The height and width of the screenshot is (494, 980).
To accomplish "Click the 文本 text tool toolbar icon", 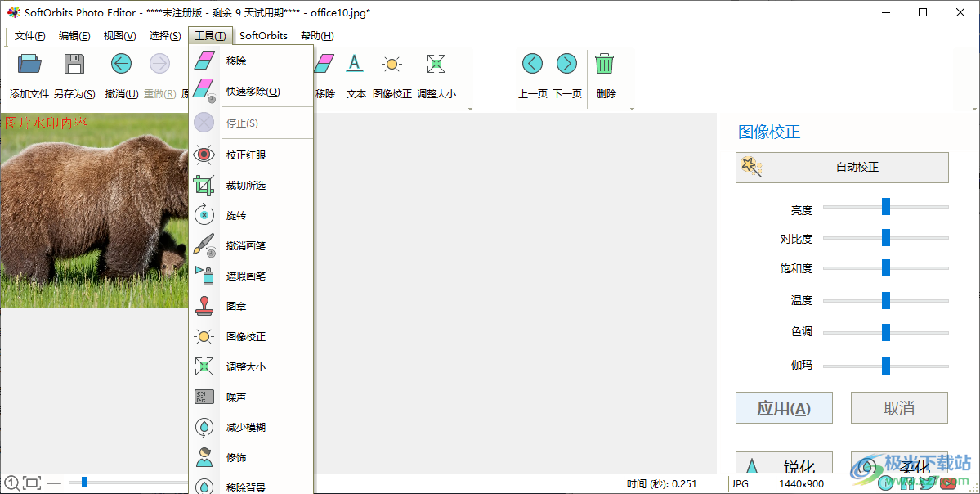I will (x=355, y=64).
